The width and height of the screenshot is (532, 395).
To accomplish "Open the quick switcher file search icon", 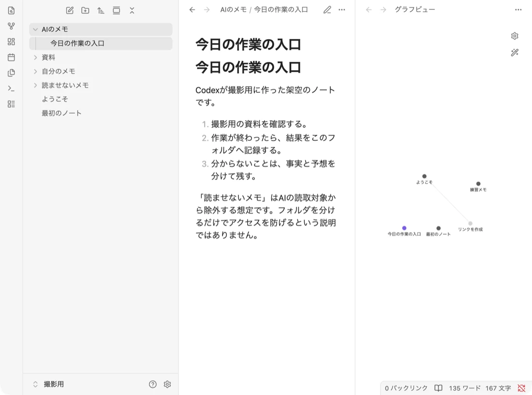I will click(x=11, y=11).
